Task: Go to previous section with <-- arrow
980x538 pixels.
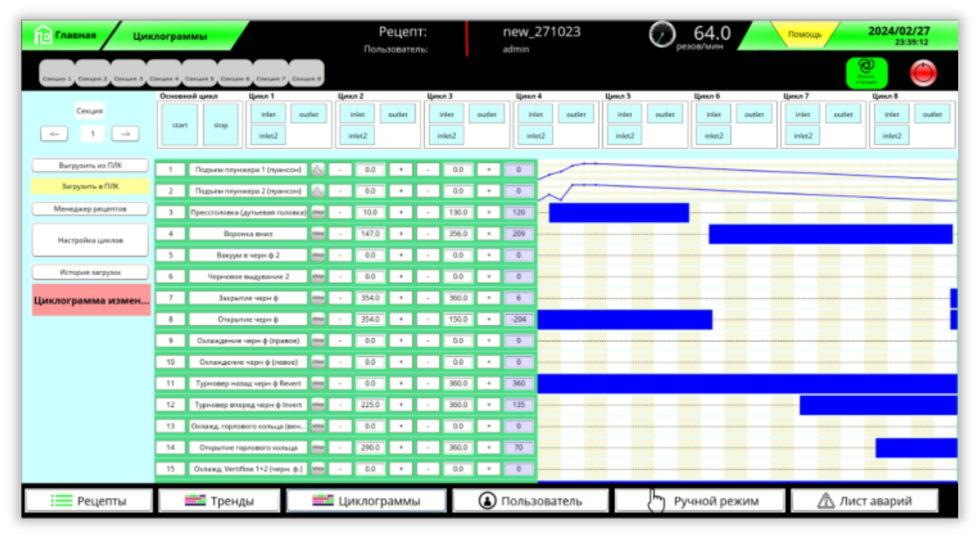Action: pos(54,133)
